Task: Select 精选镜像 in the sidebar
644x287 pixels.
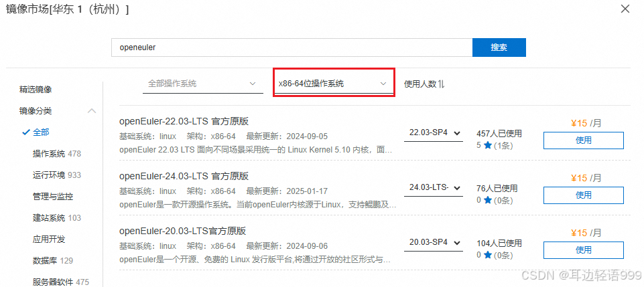Action: pyautogui.click(x=36, y=90)
